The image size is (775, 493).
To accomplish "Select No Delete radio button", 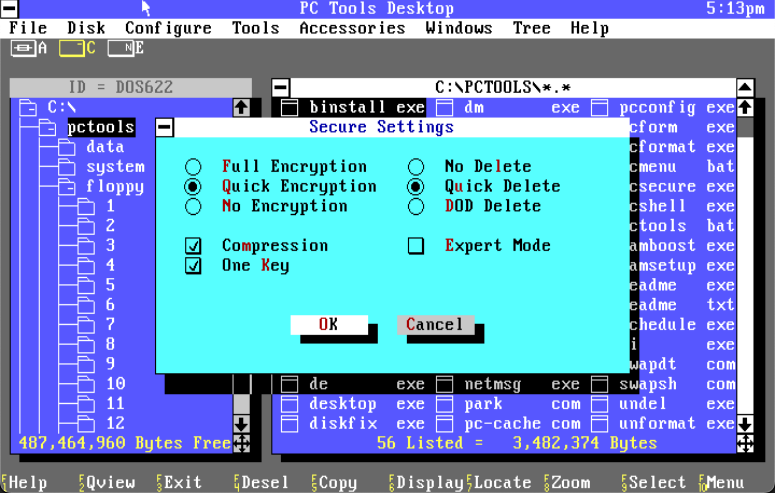I will point(416,167).
